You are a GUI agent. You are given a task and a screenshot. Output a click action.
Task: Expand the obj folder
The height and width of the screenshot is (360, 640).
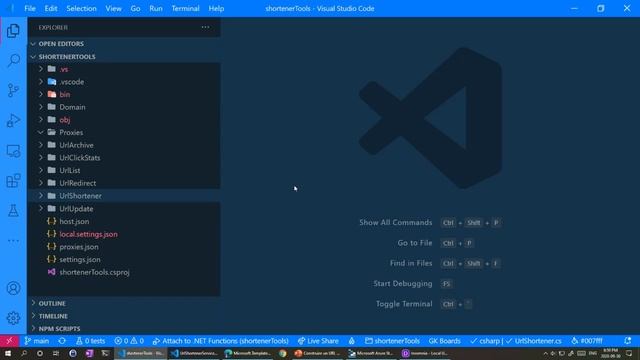point(124,120)
